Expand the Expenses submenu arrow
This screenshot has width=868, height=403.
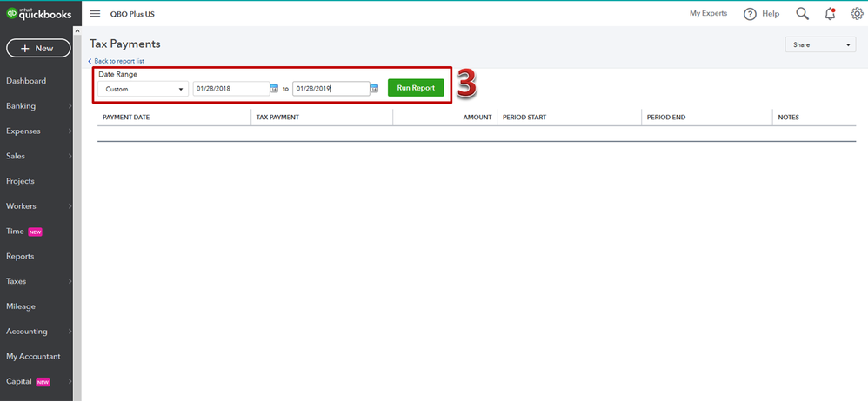(x=70, y=131)
